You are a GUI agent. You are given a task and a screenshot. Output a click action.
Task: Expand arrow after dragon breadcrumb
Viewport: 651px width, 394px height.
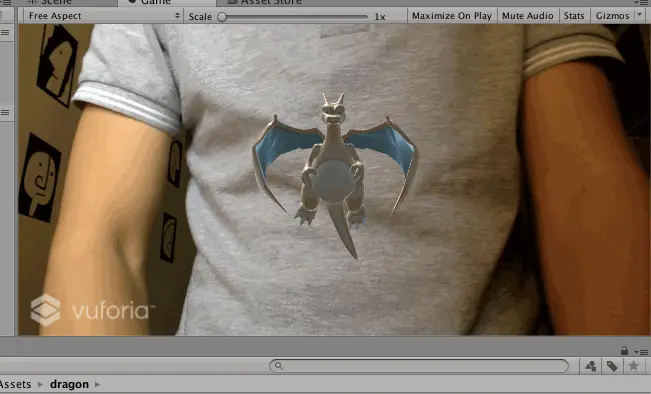point(98,384)
